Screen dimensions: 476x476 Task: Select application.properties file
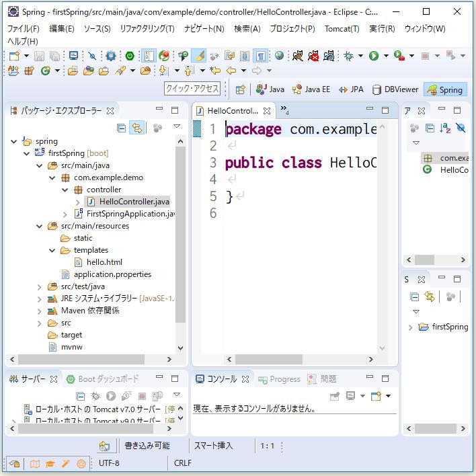pos(112,274)
